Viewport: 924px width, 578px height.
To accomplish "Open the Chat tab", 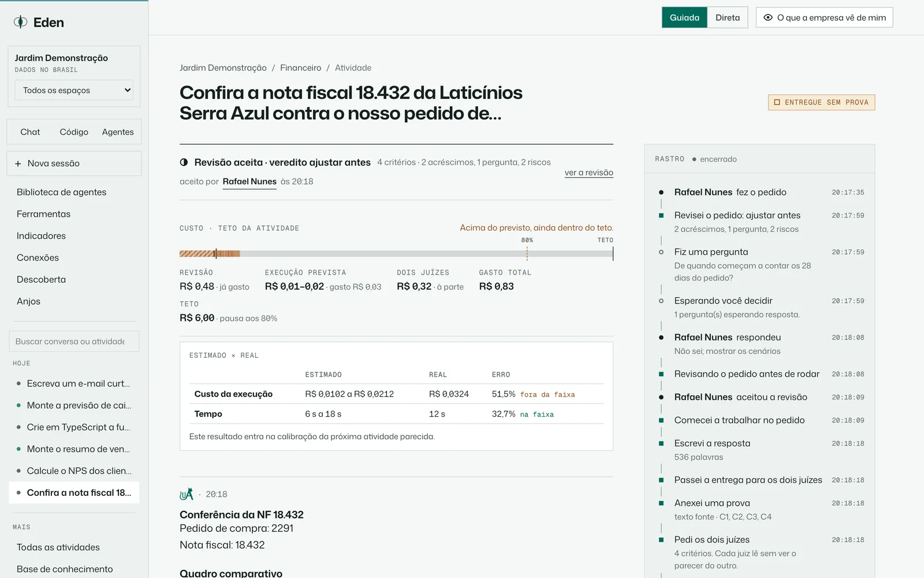I will click(x=30, y=132).
